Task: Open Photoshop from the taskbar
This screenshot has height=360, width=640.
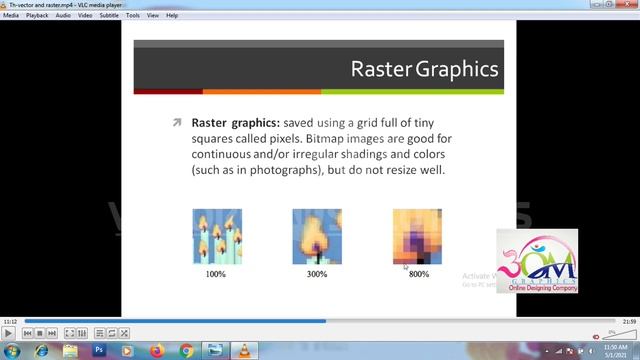Action: [99, 350]
